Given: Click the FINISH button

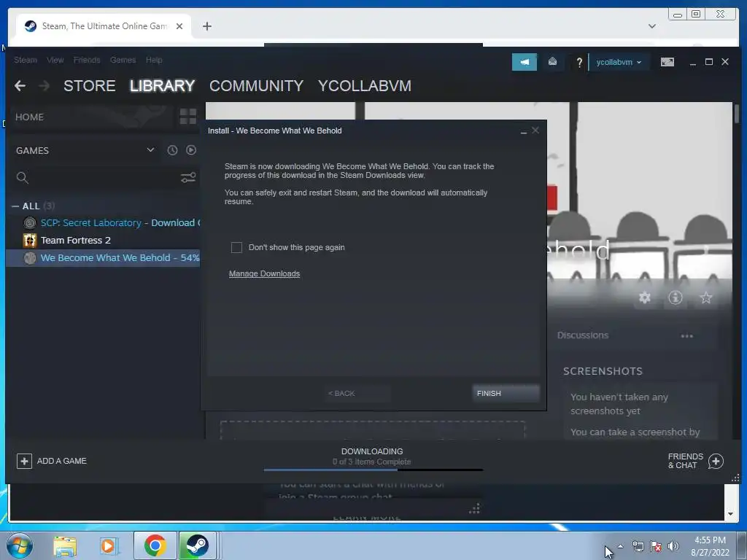Looking at the screenshot, I should [x=506, y=393].
